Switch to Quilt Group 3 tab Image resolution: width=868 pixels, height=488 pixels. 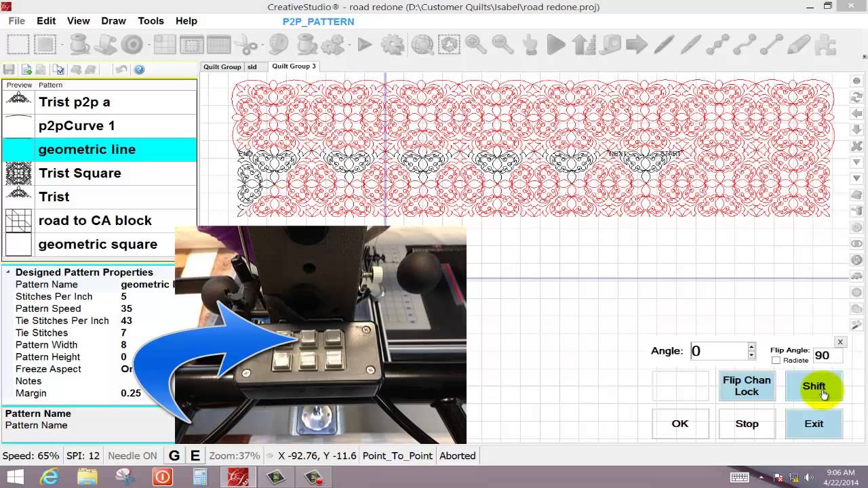click(x=294, y=66)
